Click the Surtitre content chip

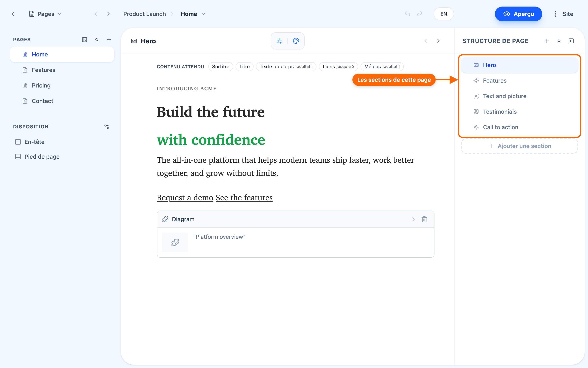tap(221, 66)
